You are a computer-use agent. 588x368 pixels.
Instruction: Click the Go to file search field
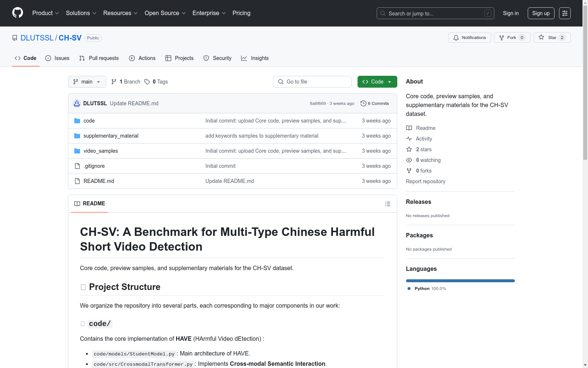pyautogui.click(x=312, y=82)
